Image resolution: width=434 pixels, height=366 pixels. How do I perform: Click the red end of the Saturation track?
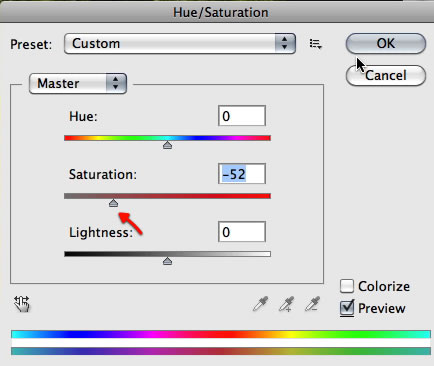[263, 196]
